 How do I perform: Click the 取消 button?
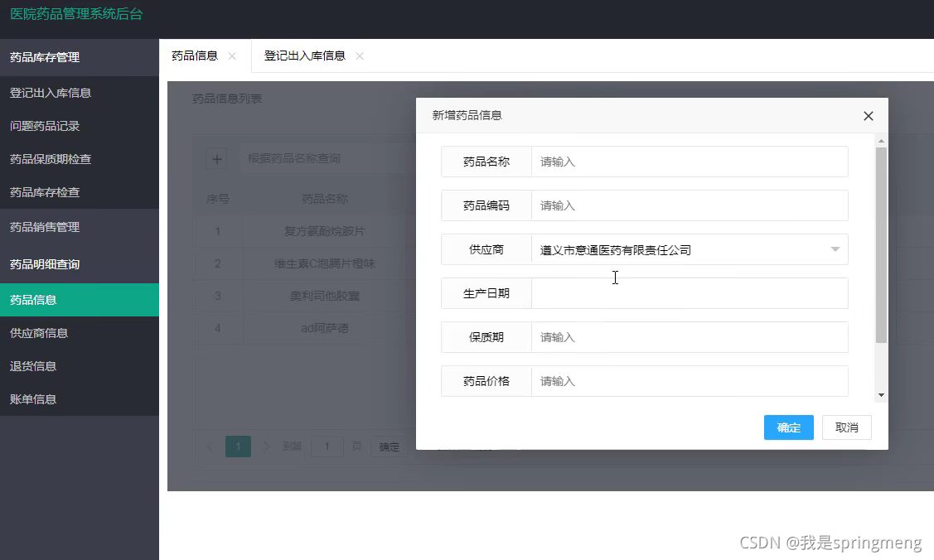846,427
